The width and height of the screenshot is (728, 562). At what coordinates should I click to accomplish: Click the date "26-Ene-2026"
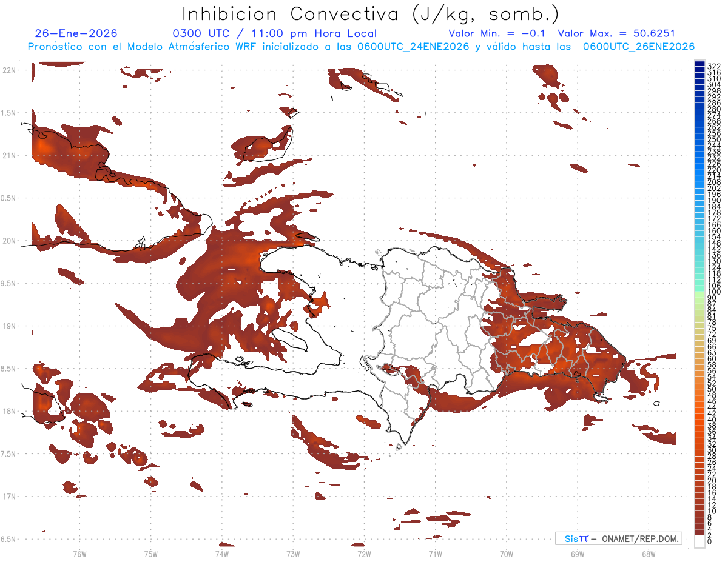point(76,34)
